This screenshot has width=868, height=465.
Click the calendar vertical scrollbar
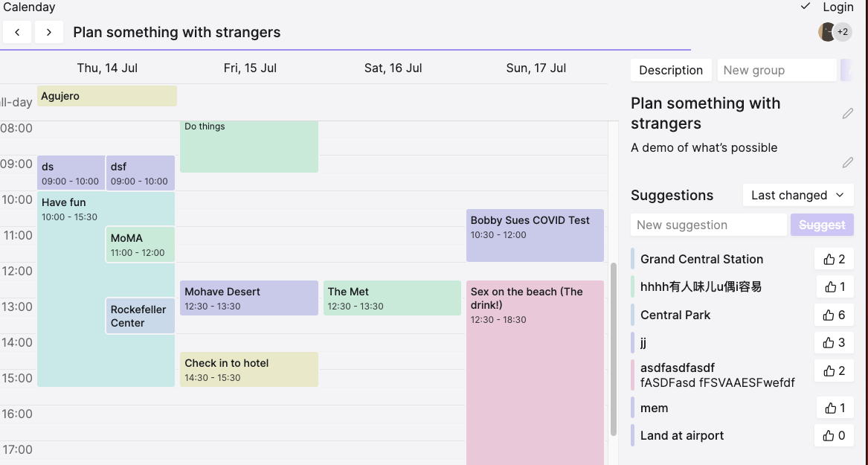click(x=614, y=348)
